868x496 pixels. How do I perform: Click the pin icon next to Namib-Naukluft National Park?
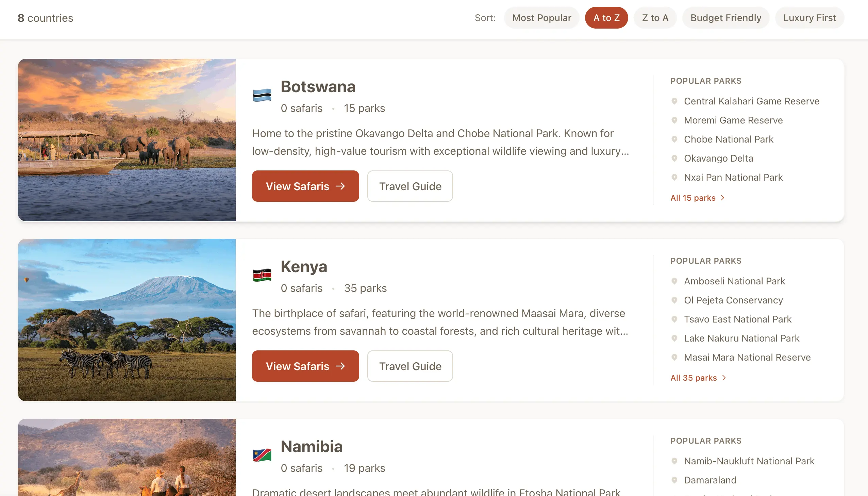pos(674,461)
